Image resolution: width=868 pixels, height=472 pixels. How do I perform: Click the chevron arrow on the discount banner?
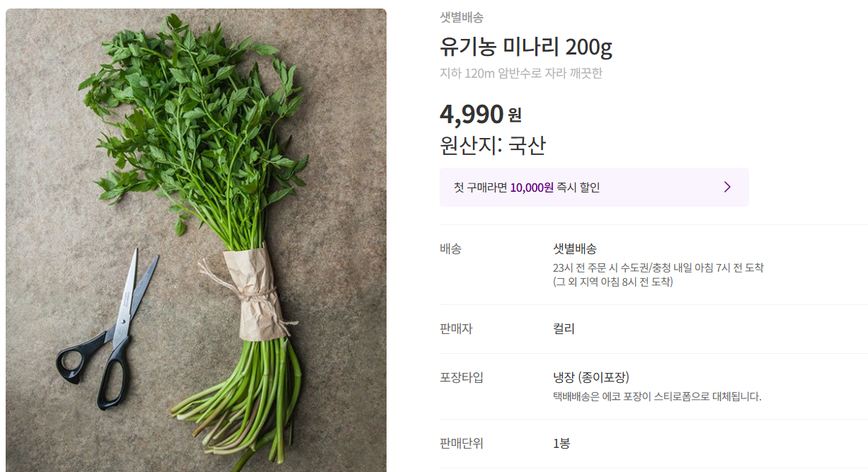pos(726,187)
